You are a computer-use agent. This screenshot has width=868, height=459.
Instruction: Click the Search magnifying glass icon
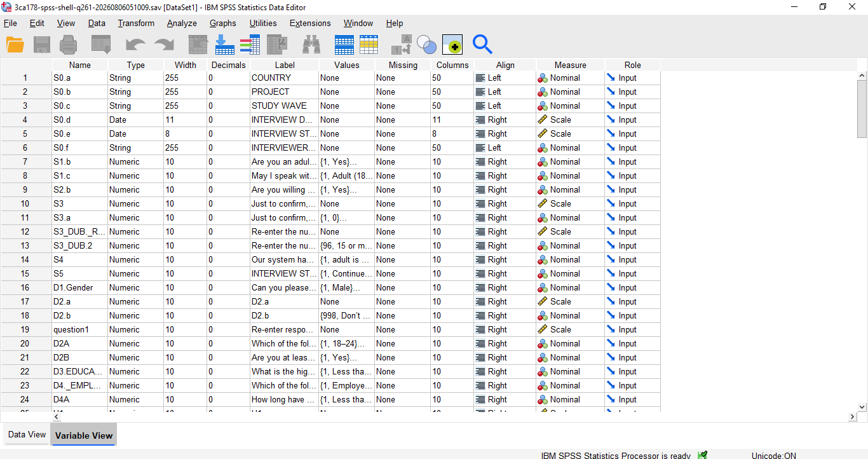(x=483, y=45)
